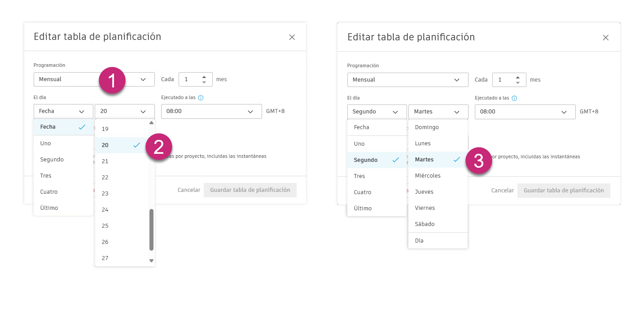
Task: Click the up scroll arrow of the date list
Action: (x=151, y=122)
